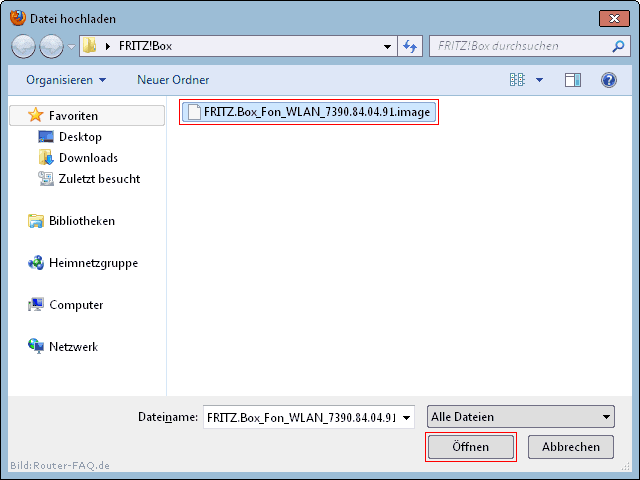Viewport: 640px width, 480px height.
Task: Expand the breadcrumb arrow before FRITZ!Box
Action: pos(108,46)
